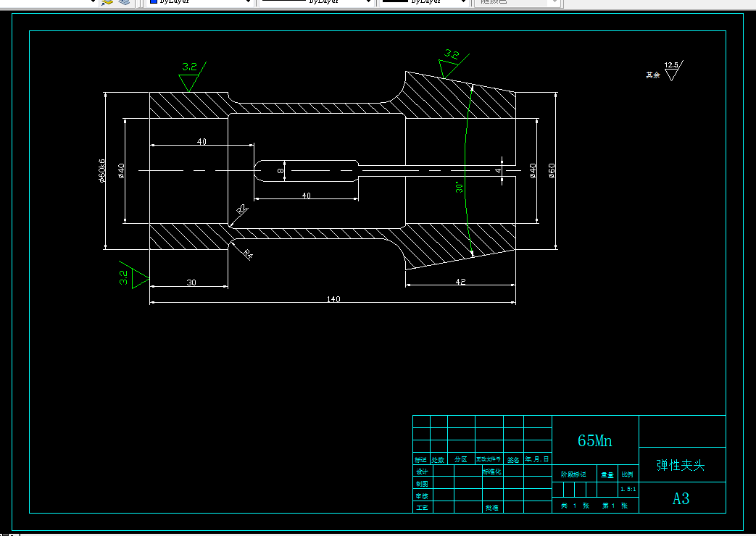Select the scale value 1.5:1
The width and height of the screenshot is (756, 536).
tap(628, 489)
